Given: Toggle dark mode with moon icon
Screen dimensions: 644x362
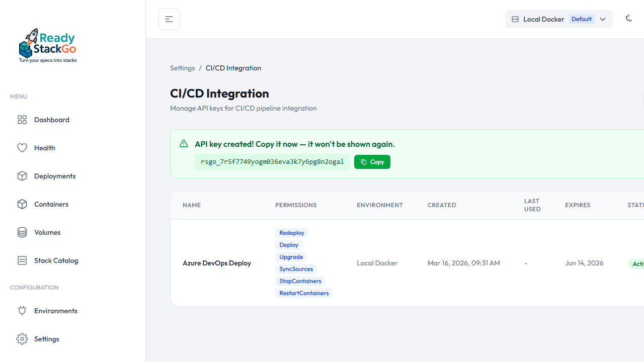Looking at the screenshot, I should (x=629, y=19).
